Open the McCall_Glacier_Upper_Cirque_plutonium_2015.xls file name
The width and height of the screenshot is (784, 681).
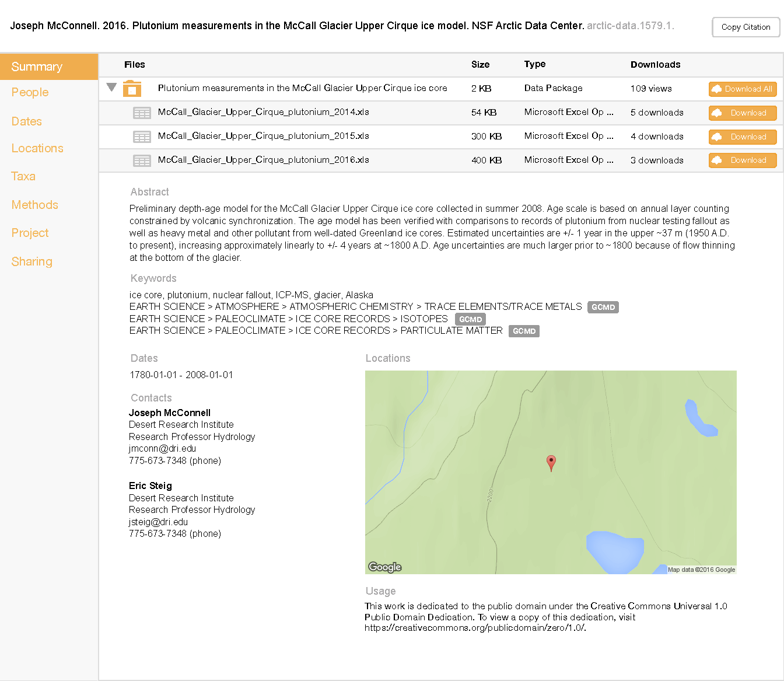pyautogui.click(x=263, y=136)
